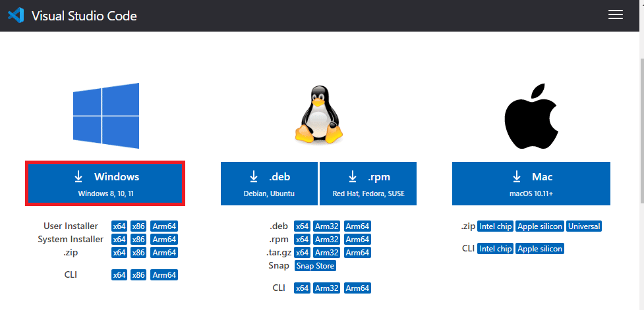Click the page's vertical scrollbar thumb
Screen dimensions: 644x310
coord(641,131)
